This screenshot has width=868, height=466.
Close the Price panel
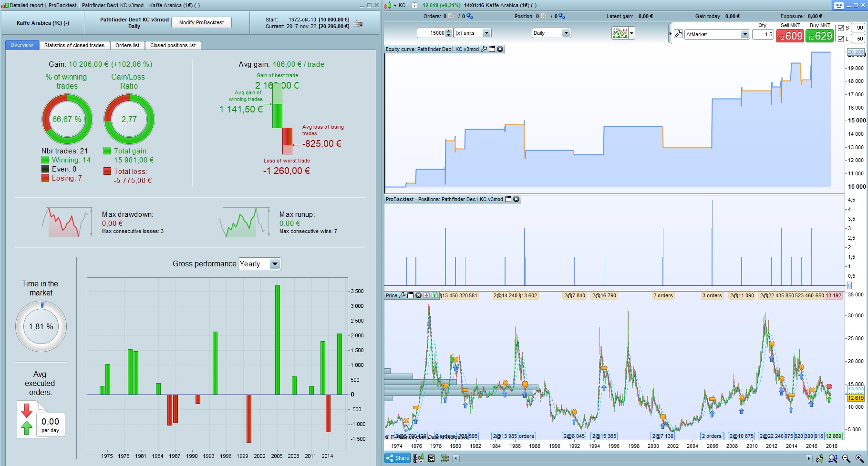tap(418, 295)
